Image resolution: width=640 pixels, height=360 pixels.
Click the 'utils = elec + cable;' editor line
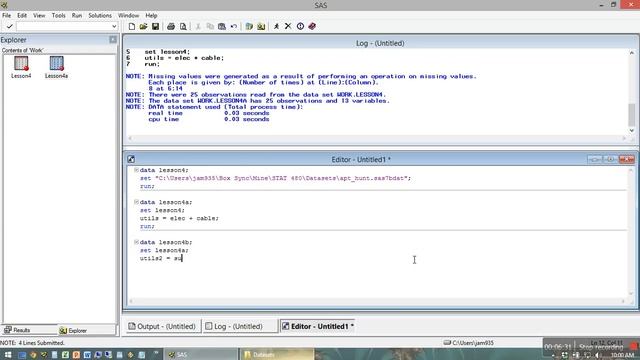[x=179, y=218]
